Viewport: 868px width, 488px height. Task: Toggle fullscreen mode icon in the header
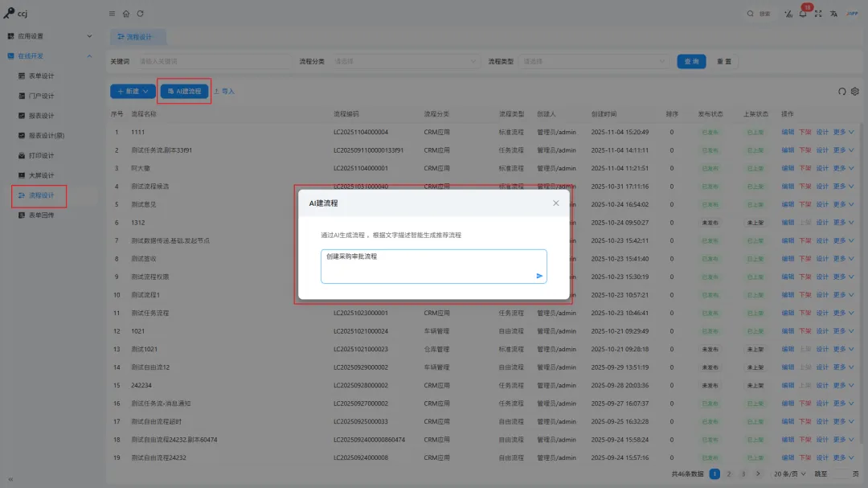point(818,14)
